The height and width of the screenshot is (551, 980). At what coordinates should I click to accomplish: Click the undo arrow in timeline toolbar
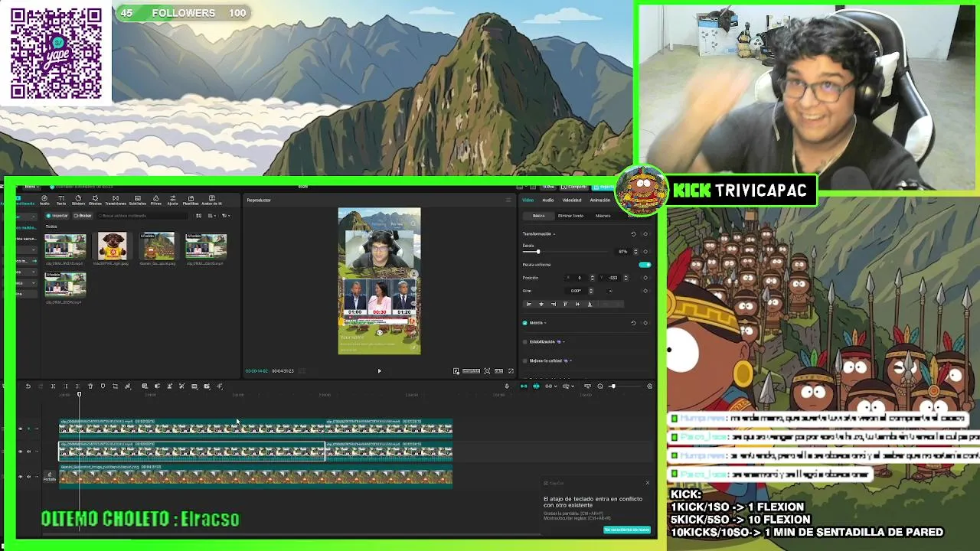28,386
